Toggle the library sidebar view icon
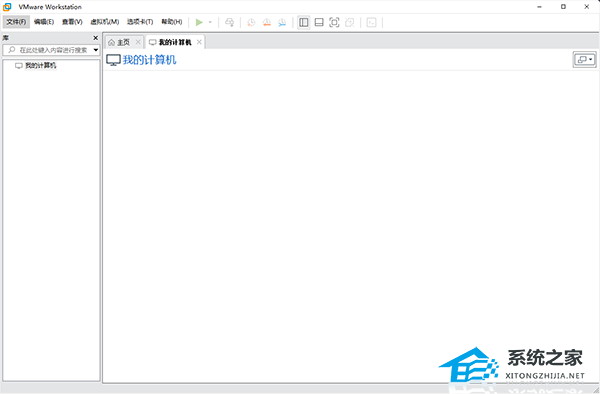This screenshot has height=394, width=600. coord(303,22)
